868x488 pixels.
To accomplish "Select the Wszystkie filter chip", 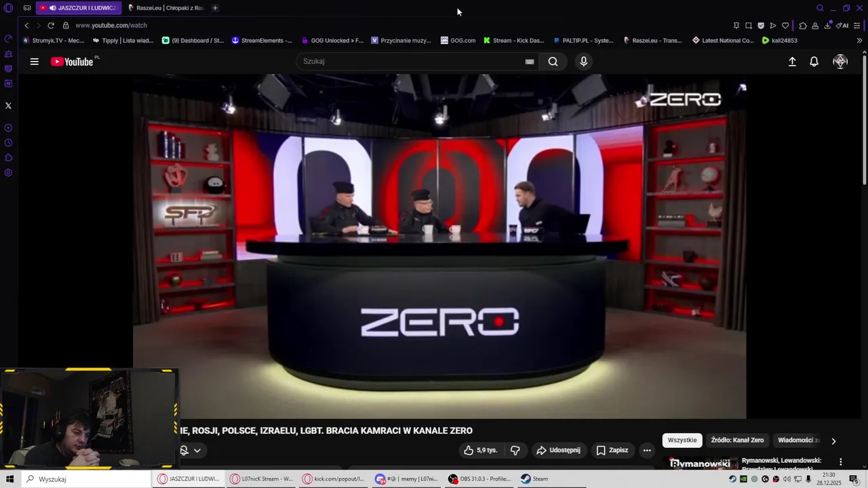I will (x=682, y=440).
